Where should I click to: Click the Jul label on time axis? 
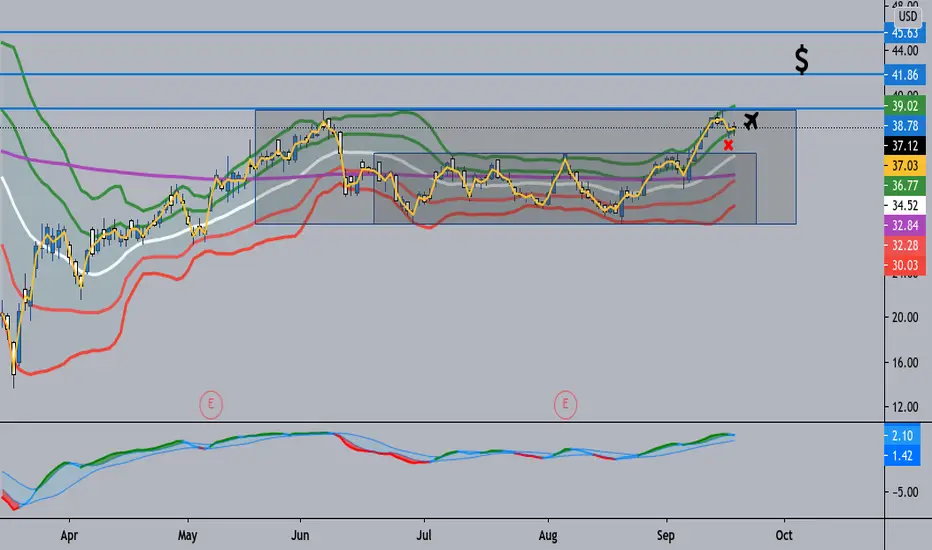(423, 535)
